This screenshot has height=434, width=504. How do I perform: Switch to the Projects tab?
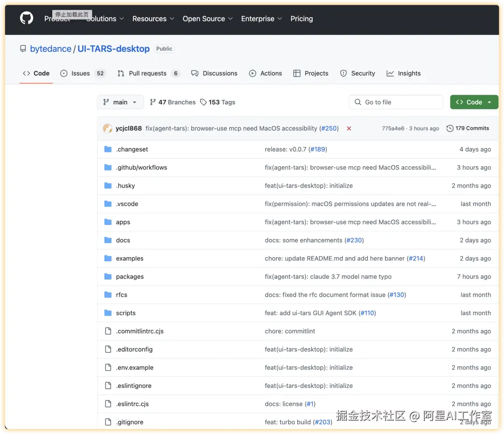[311, 73]
